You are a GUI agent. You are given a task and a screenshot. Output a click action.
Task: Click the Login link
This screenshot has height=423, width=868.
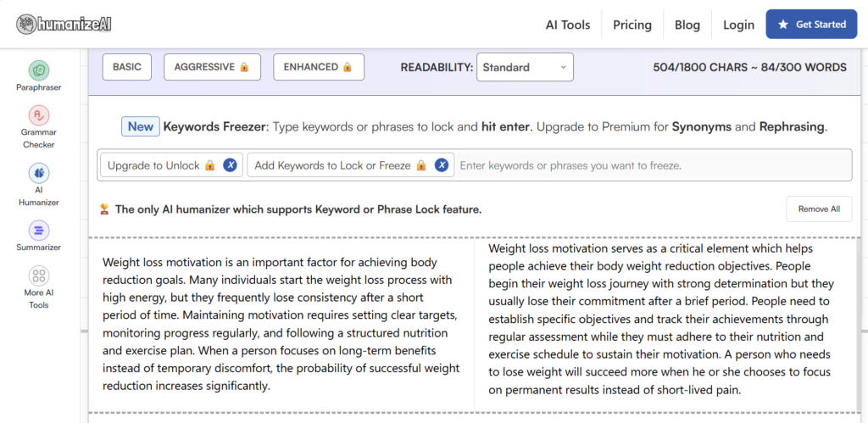tap(738, 25)
